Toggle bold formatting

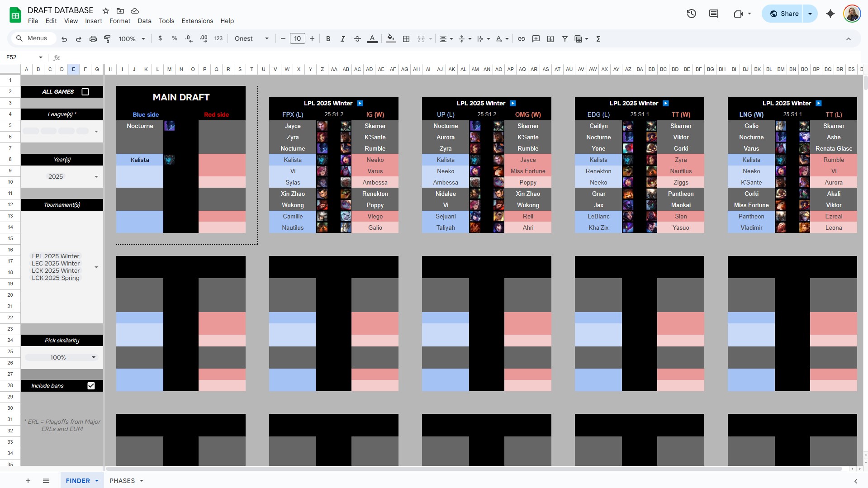[x=328, y=39]
